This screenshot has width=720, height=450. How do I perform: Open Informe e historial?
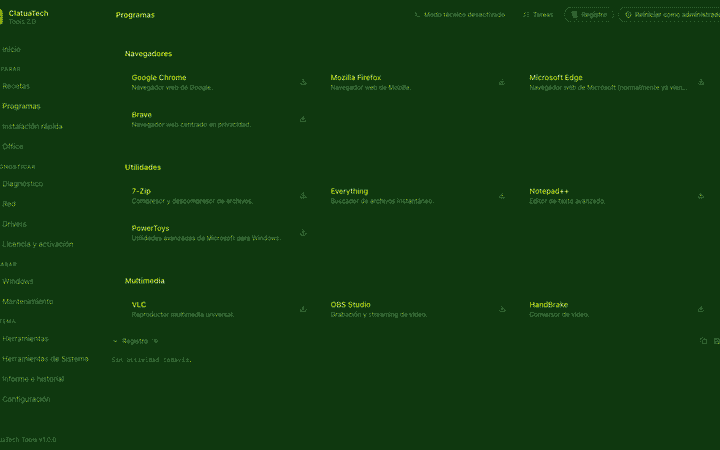[x=33, y=379]
